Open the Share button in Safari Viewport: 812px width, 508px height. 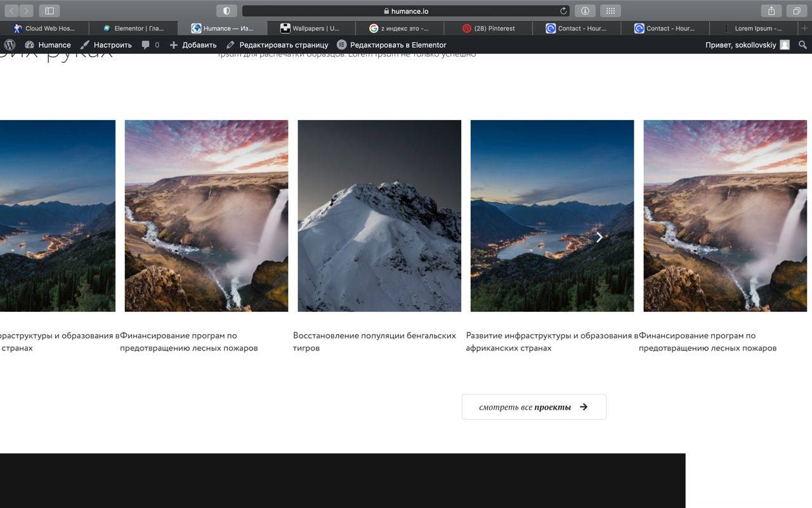click(771, 11)
